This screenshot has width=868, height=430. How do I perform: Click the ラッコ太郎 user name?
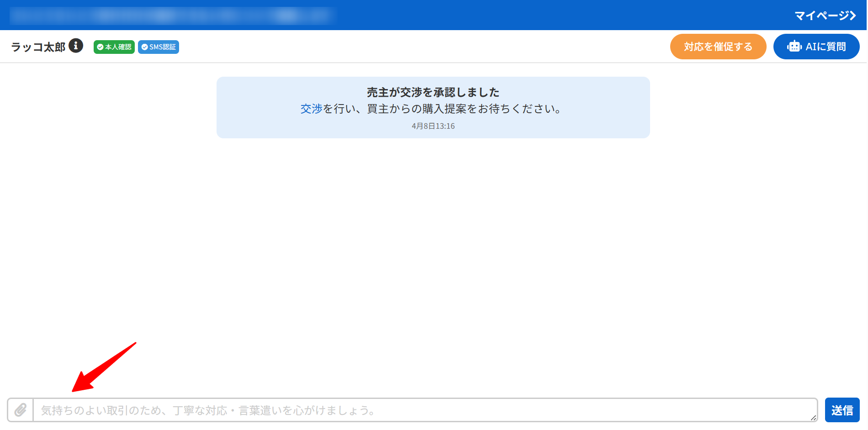point(38,47)
